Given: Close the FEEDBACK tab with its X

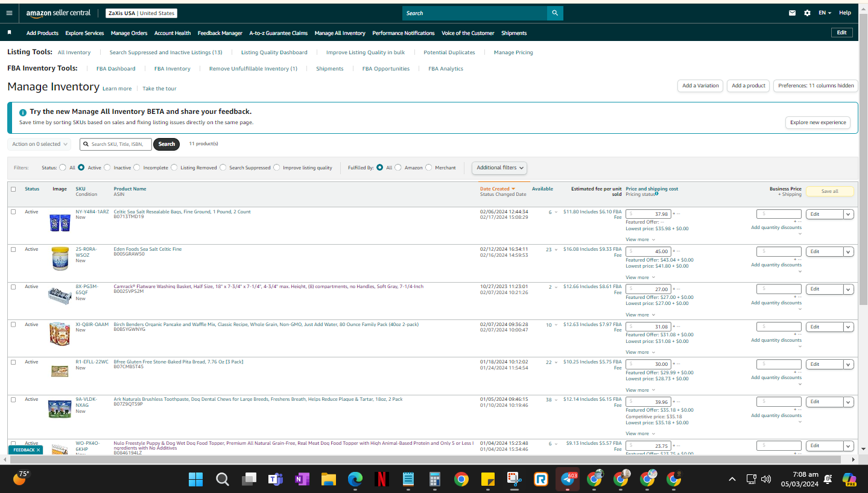Looking at the screenshot, I should tap(38, 450).
